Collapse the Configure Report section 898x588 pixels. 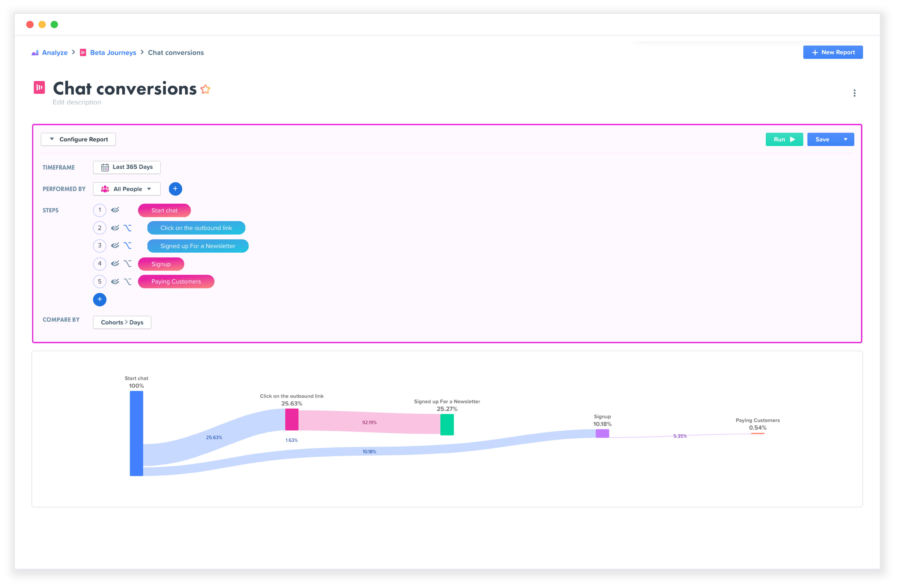[78, 139]
